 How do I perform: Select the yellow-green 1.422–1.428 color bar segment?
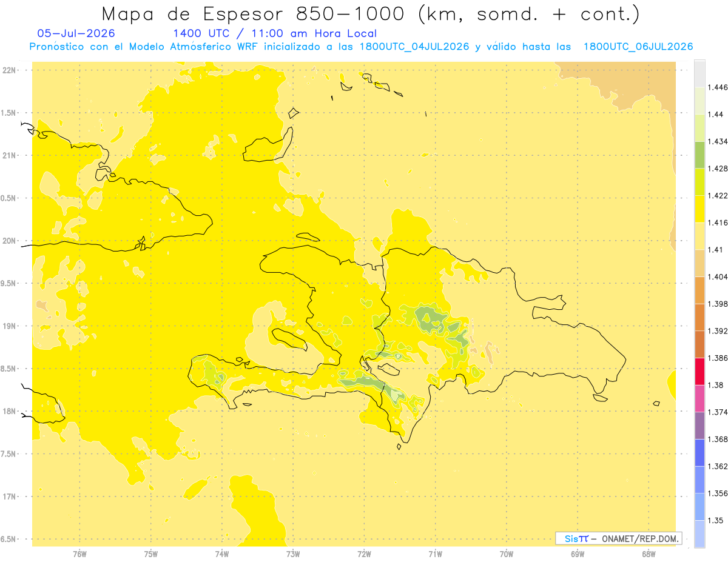[699, 182]
